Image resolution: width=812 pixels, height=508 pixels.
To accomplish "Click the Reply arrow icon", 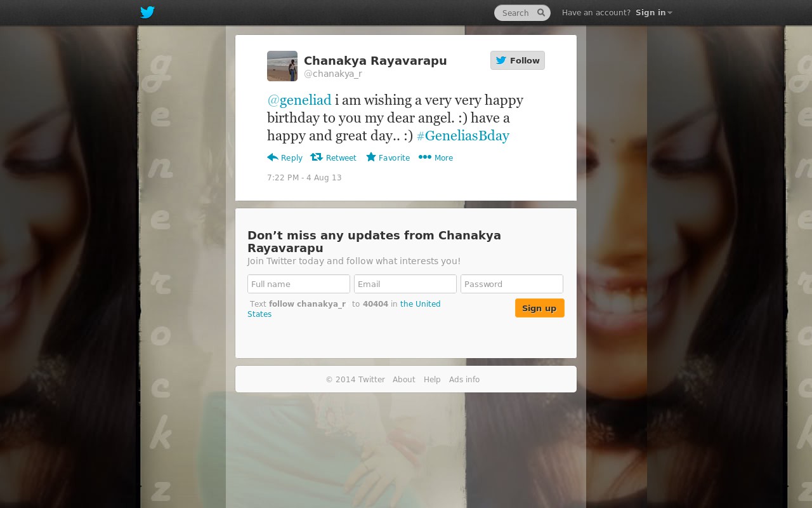I will [273, 157].
